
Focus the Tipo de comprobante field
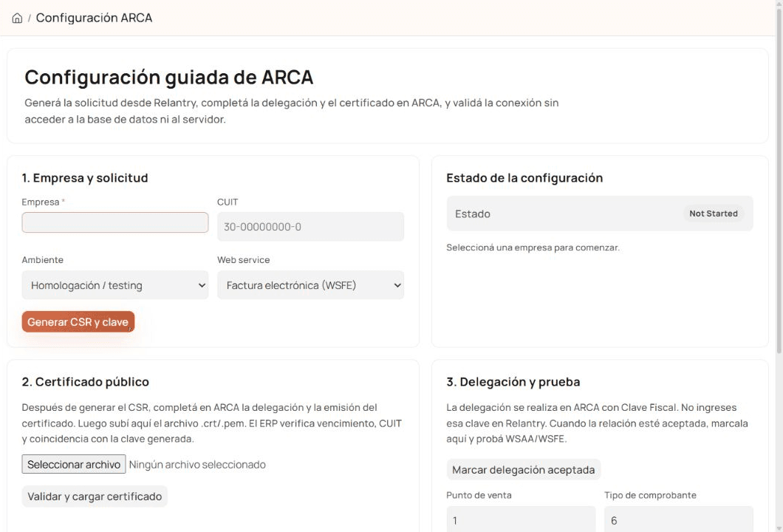coord(679,519)
